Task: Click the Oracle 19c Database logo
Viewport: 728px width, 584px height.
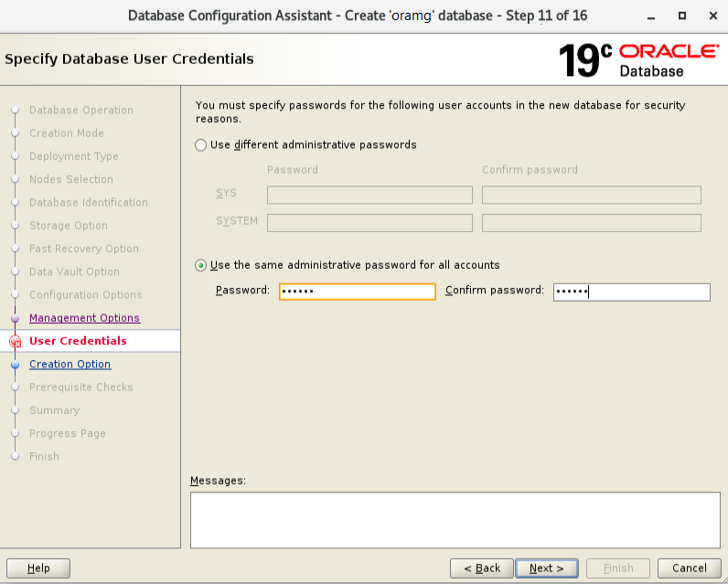Action: click(x=639, y=59)
